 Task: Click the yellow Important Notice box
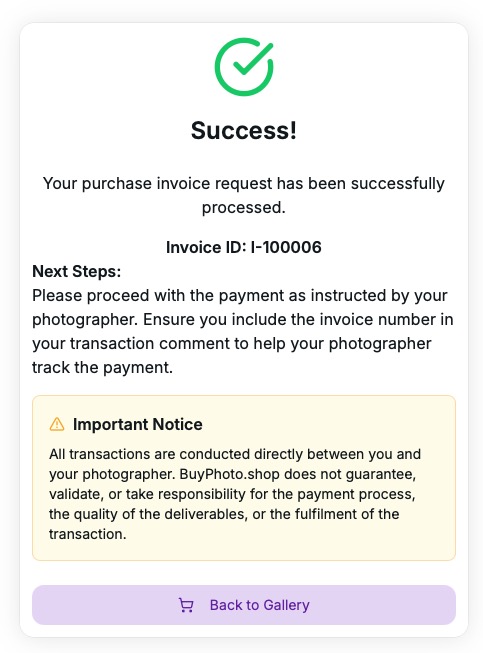tap(244, 478)
